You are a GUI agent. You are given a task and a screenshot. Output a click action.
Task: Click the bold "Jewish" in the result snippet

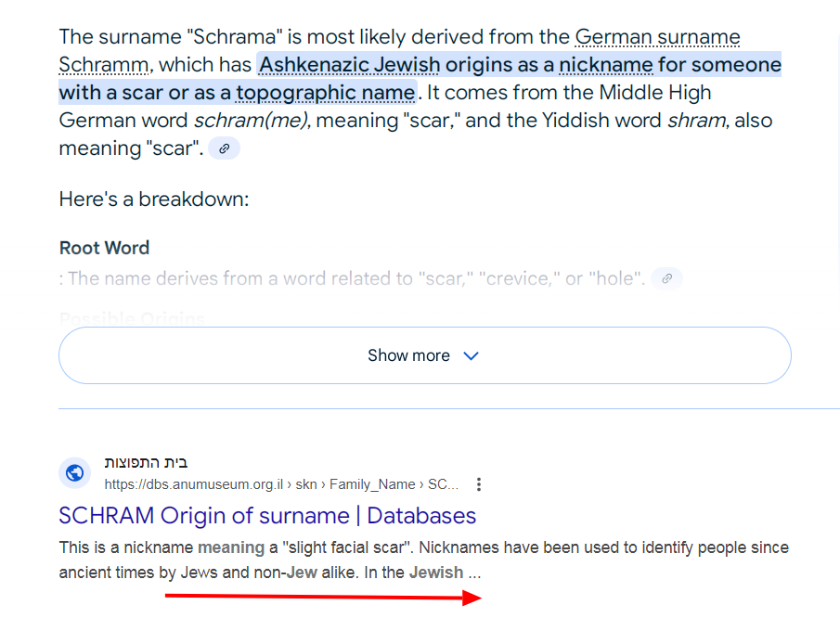(x=436, y=573)
